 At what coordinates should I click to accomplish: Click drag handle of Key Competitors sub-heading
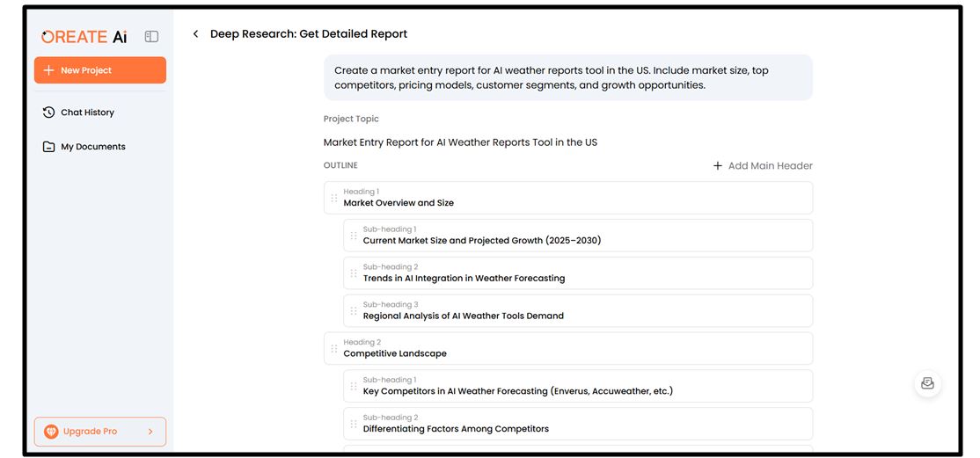(x=354, y=387)
